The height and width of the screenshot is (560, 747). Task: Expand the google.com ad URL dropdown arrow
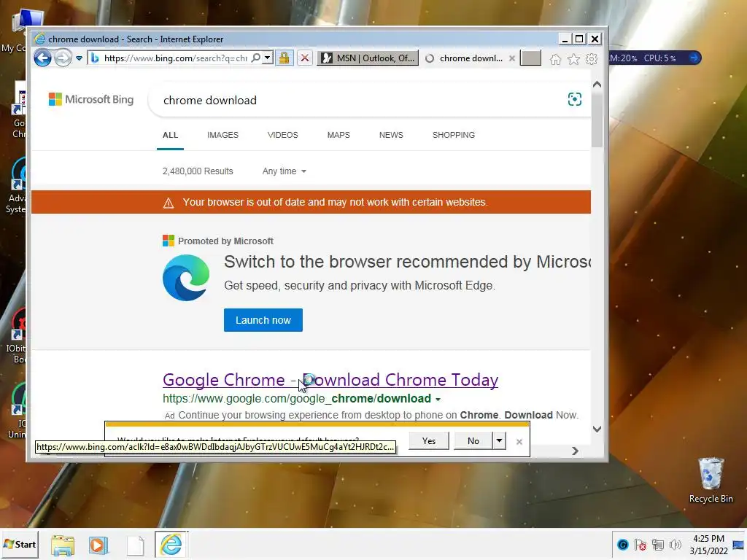tap(438, 400)
